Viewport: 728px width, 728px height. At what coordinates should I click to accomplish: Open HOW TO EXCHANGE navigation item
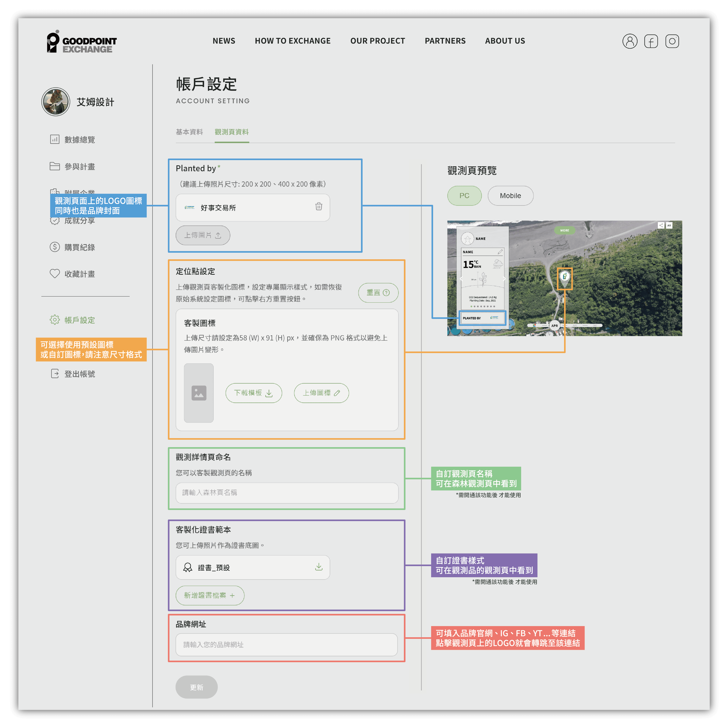[x=292, y=41]
